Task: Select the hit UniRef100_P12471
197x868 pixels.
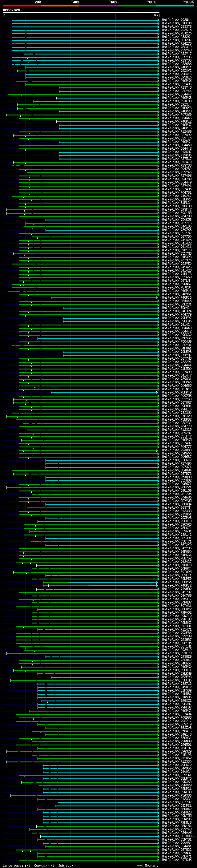Action: pos(176,630)
